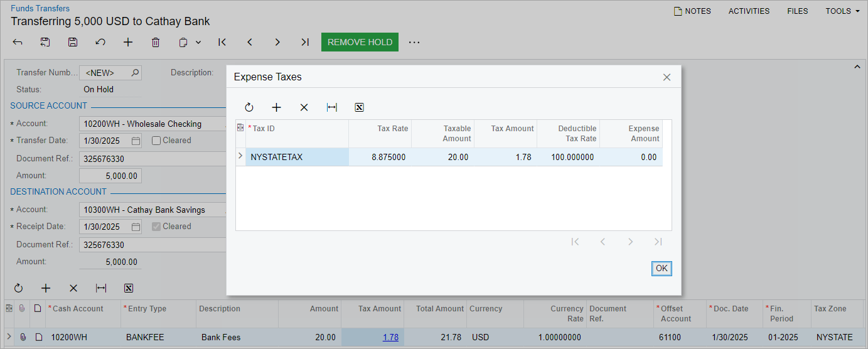The image size is (868, 349).
Task: Expand the clipboard dropdown arrow
Action: (x=198, y=42)
